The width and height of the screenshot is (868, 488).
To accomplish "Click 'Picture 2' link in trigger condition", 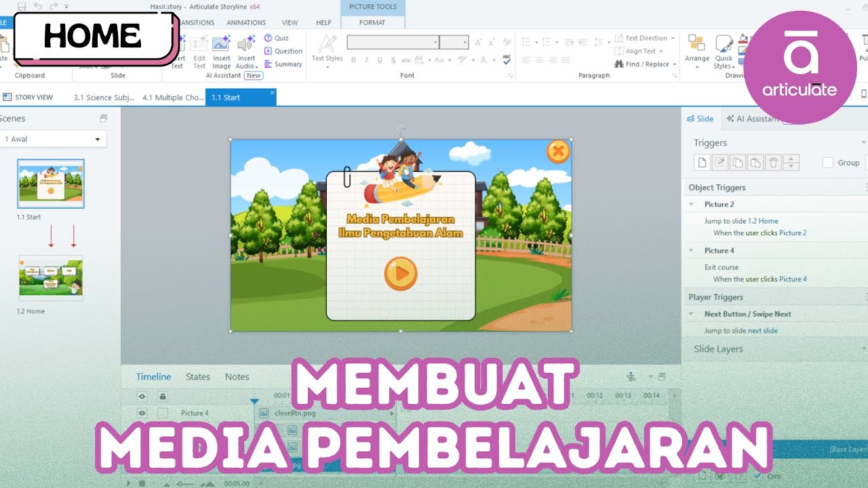I will coord(793,233).
